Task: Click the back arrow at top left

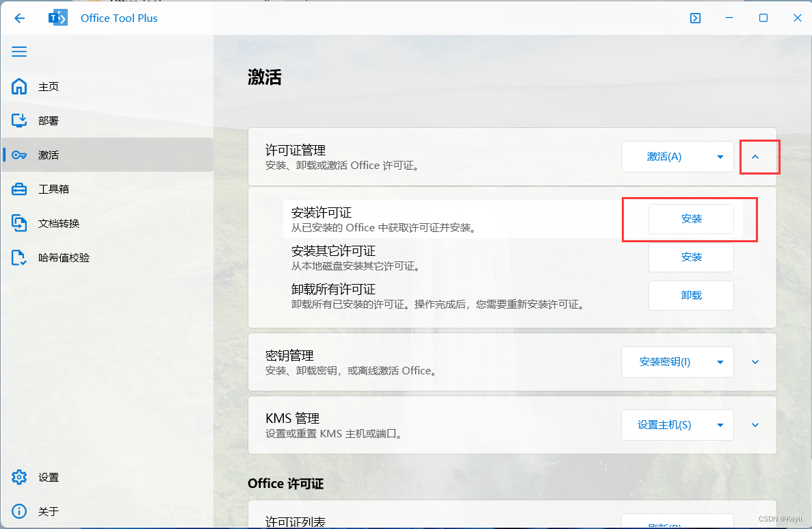Action: (x=19, y=18)
